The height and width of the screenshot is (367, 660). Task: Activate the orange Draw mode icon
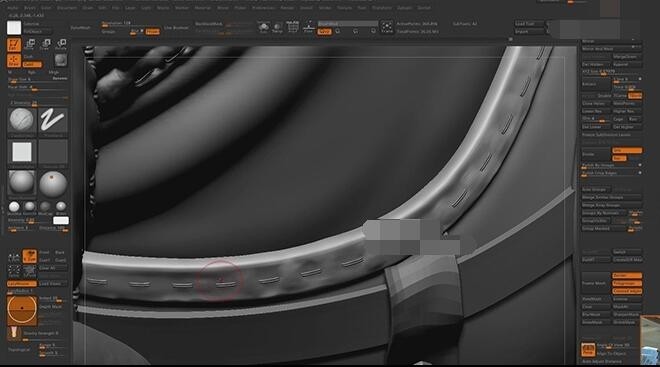coord(14,60)
